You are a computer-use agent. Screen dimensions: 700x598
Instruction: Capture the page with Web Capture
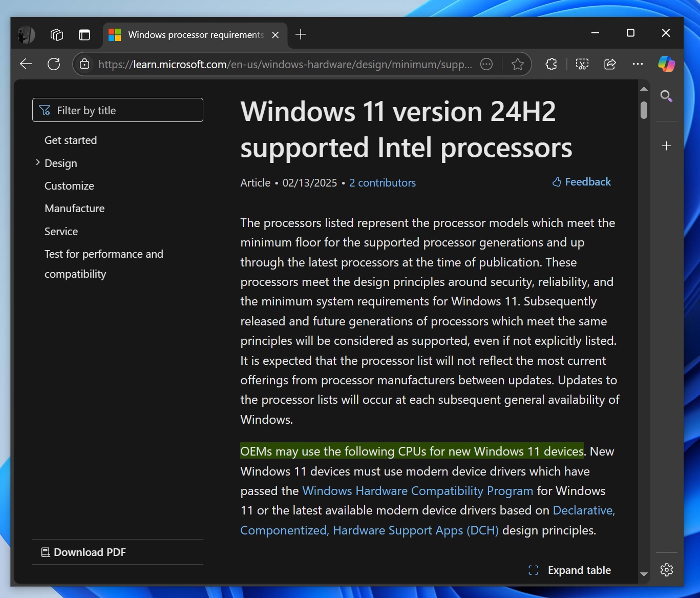tap(582, 64)
